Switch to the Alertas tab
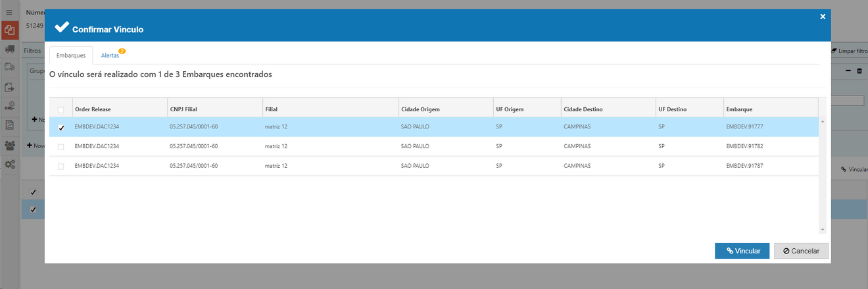The width and height of the screenshot is (868, 289). click(x=110, y=55)
